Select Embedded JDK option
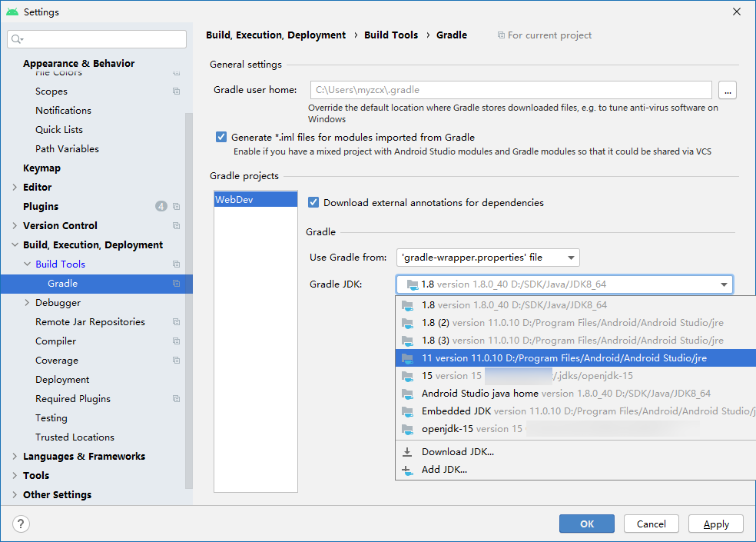 [x=575, y=411]
